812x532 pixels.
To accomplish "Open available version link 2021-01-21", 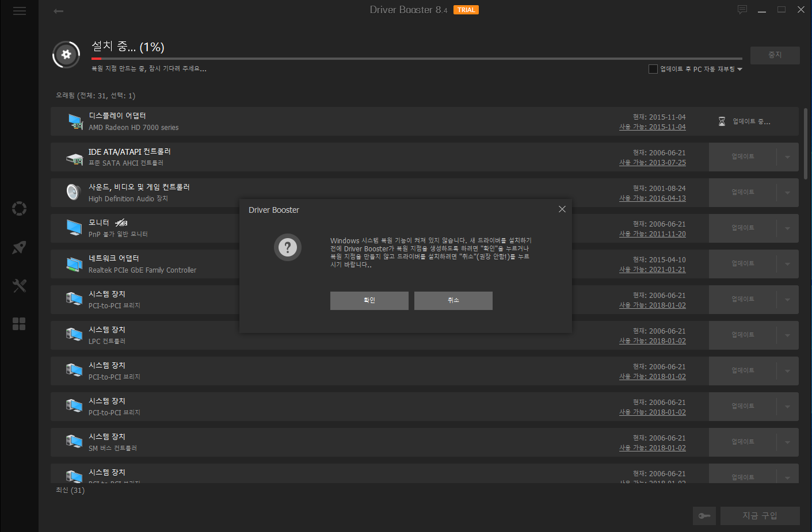I will coord(653,270).
